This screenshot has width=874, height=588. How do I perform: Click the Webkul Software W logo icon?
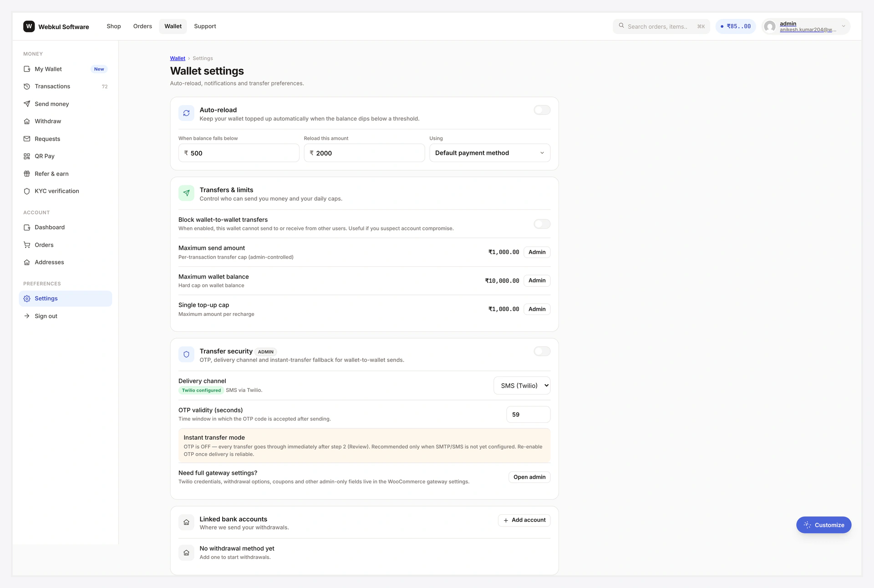tap(29, 26)
